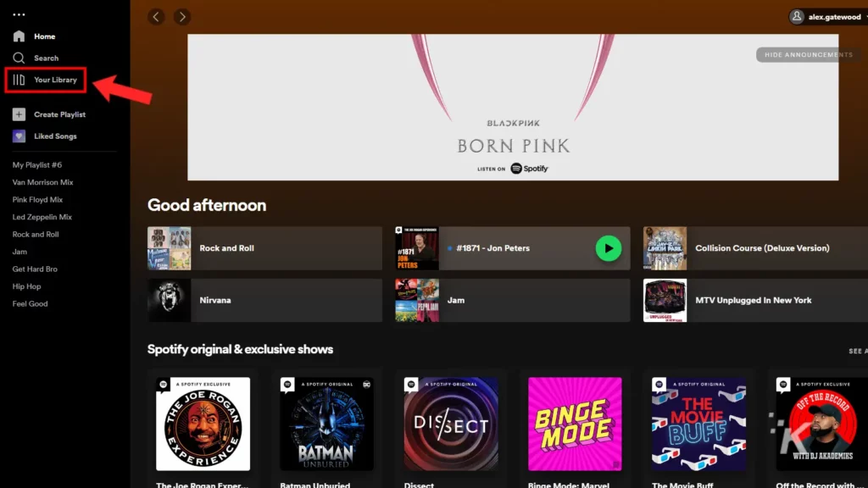This screenshot has height=488, width=868.
Task: Click Hide Announcements button
Action: [x=808, y=55]
